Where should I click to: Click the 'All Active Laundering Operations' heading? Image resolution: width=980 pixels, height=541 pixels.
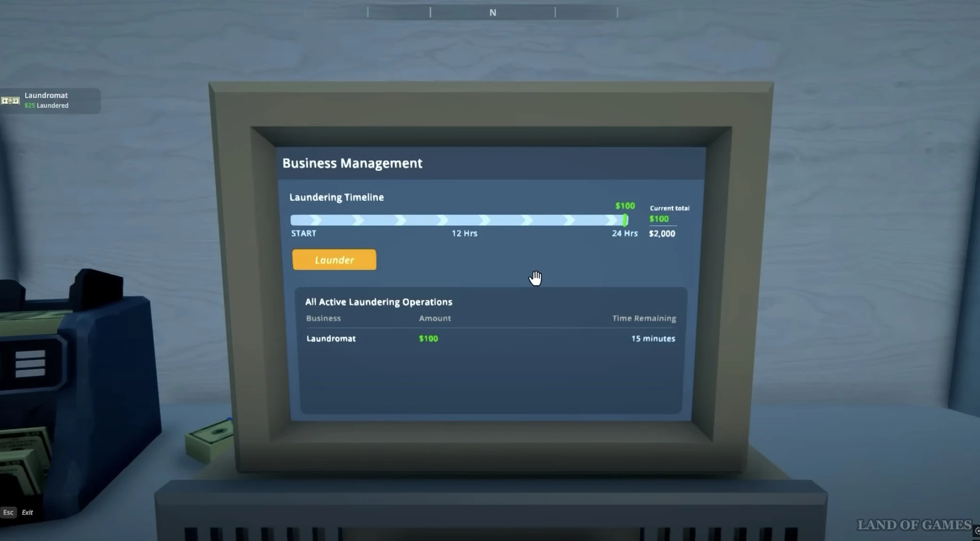pos(378,302)
